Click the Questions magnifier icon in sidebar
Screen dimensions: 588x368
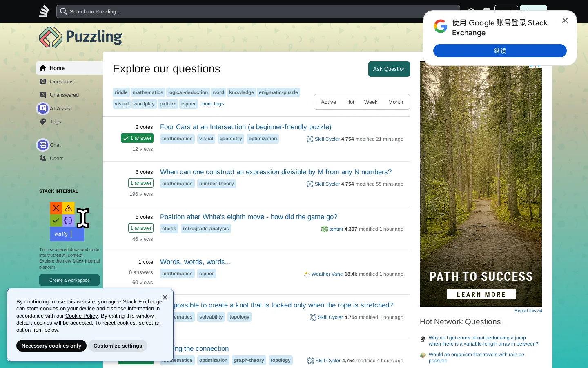click(x=43, y=82)
